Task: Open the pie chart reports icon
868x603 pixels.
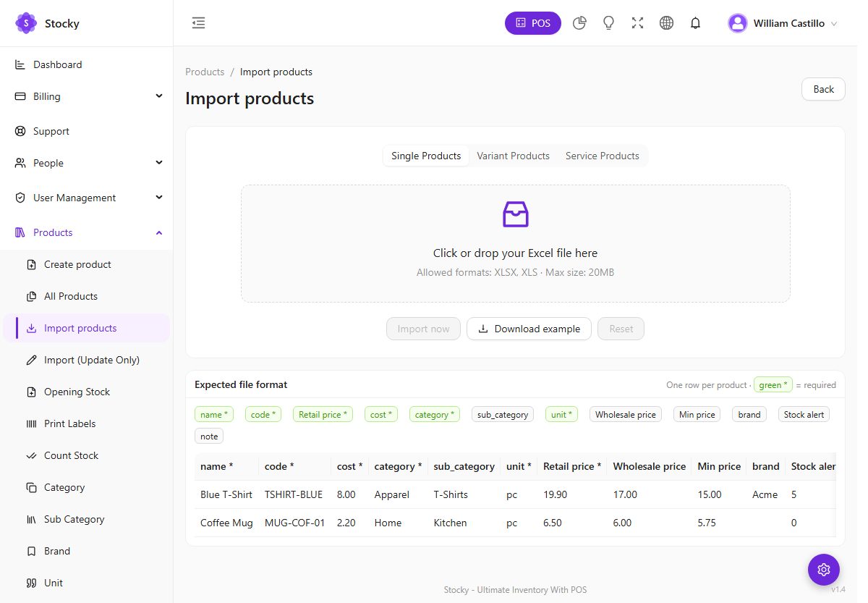Action: [579, 23]
